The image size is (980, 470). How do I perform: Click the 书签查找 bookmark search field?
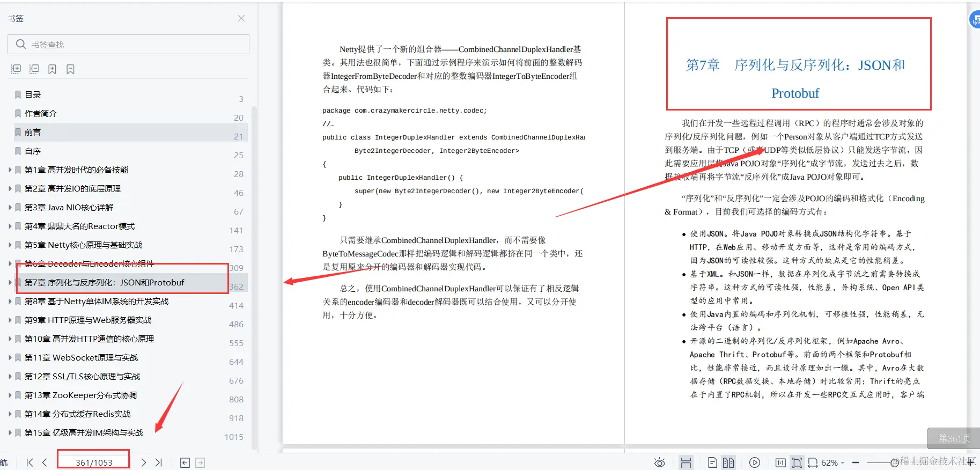pyautogui.click(x=128, y=45)
